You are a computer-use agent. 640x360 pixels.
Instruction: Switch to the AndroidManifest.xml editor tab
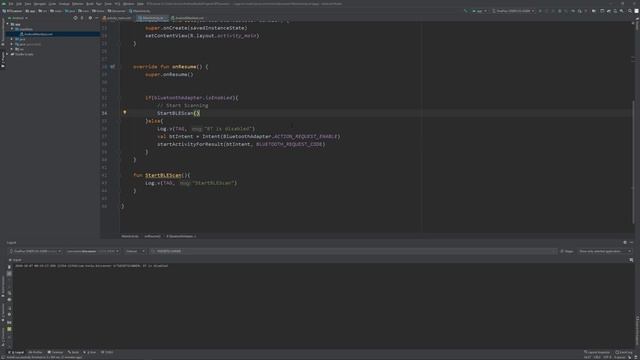click(188, 18)
